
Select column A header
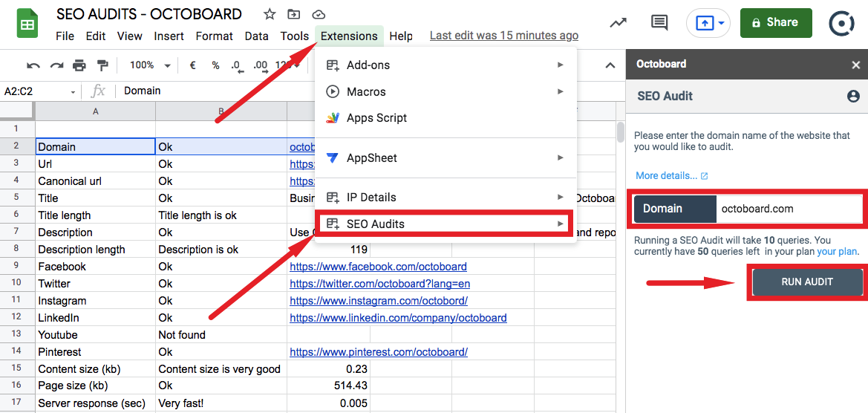click(95, 111)
